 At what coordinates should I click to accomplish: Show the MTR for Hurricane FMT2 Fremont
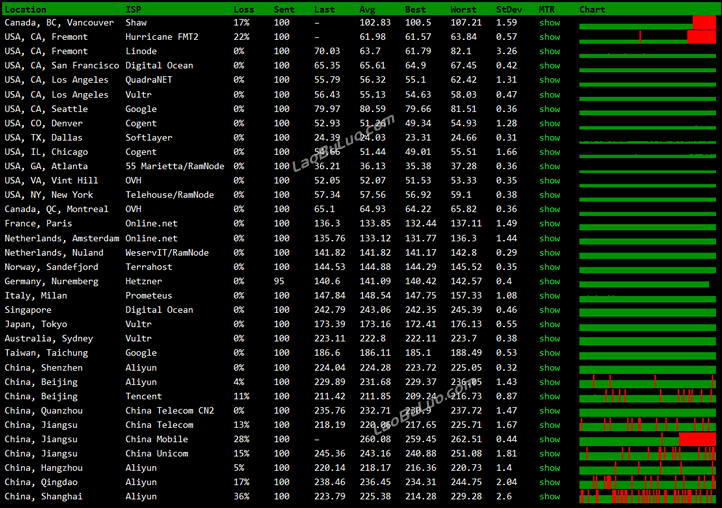[549, 37]
